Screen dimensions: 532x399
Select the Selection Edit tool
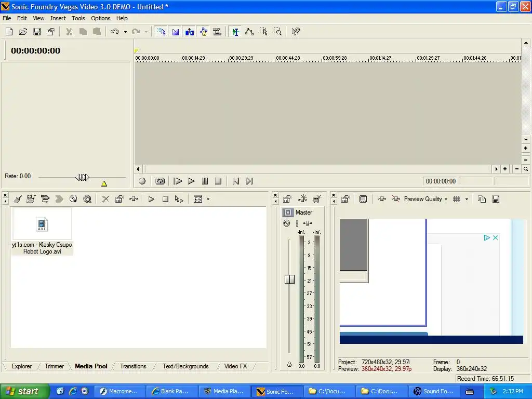point(263,32)
